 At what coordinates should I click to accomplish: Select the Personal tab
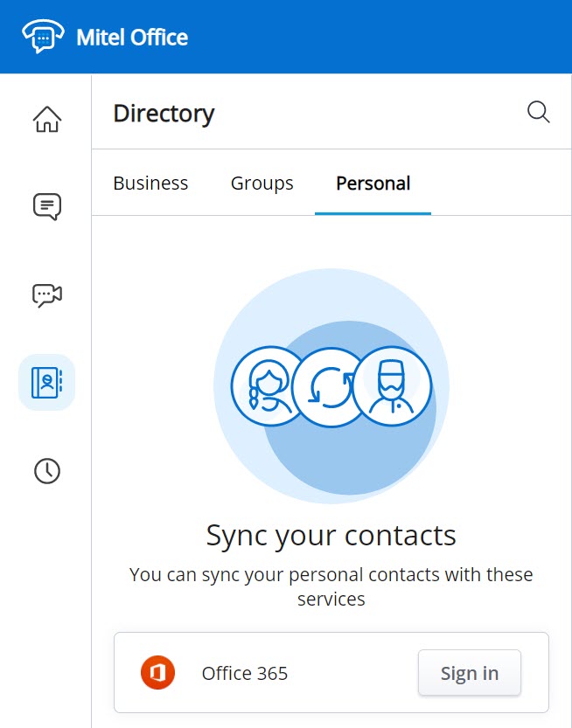tap(373, 184)
